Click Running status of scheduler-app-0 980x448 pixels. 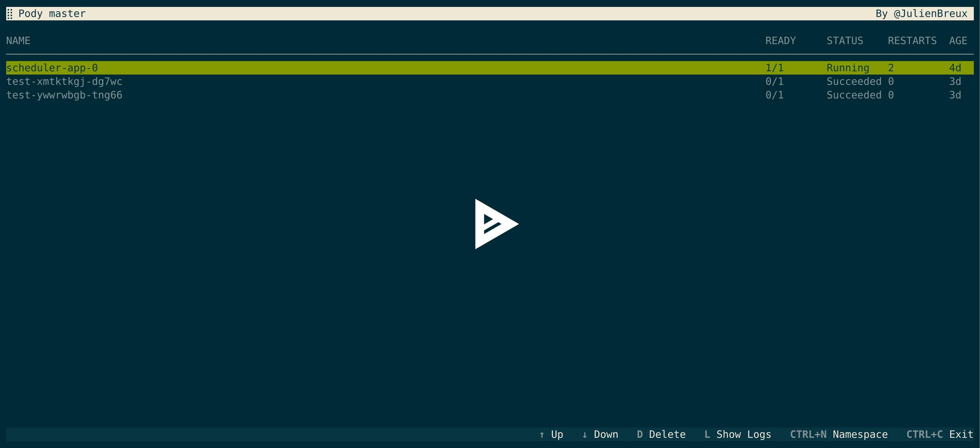click(848, 68)
